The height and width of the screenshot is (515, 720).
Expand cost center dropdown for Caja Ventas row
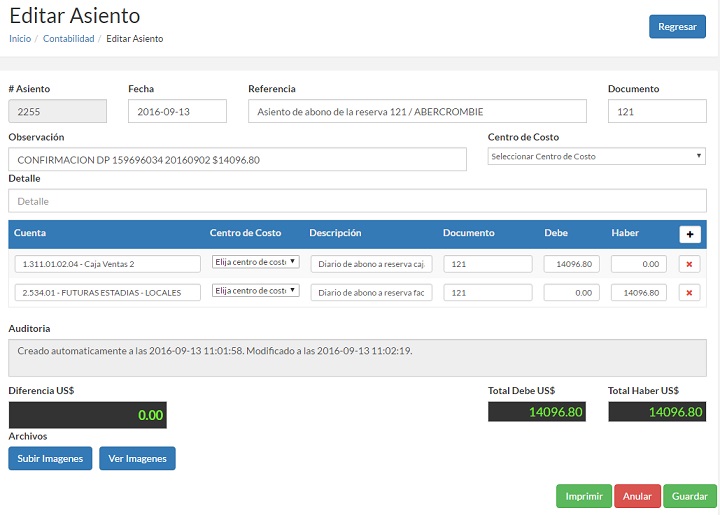pyautogui.click(x=255, y=262)
